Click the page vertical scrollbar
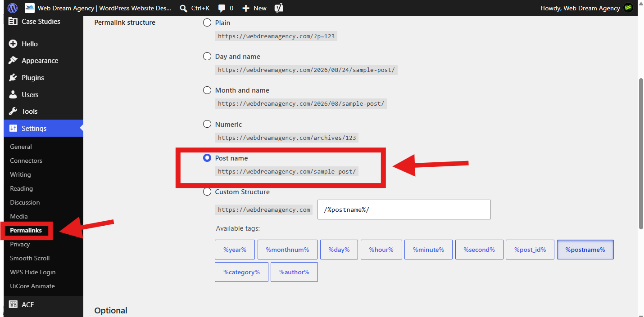Screen dimensions: 644x317 pos(641,153)
